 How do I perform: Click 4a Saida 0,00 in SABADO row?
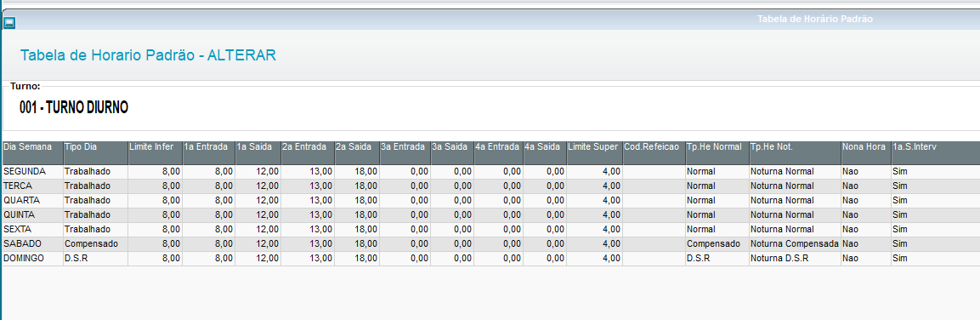pos(545,243)
